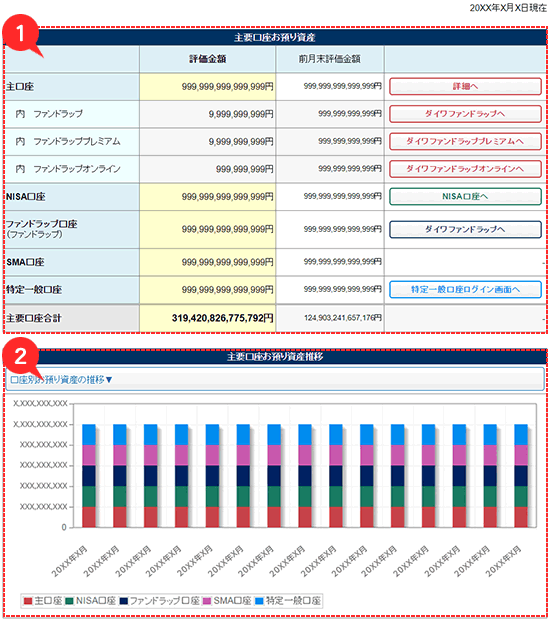
Task: Select the 主要口座合計 total amount cell
Action: pyautogui.click(x=207, y=318)
